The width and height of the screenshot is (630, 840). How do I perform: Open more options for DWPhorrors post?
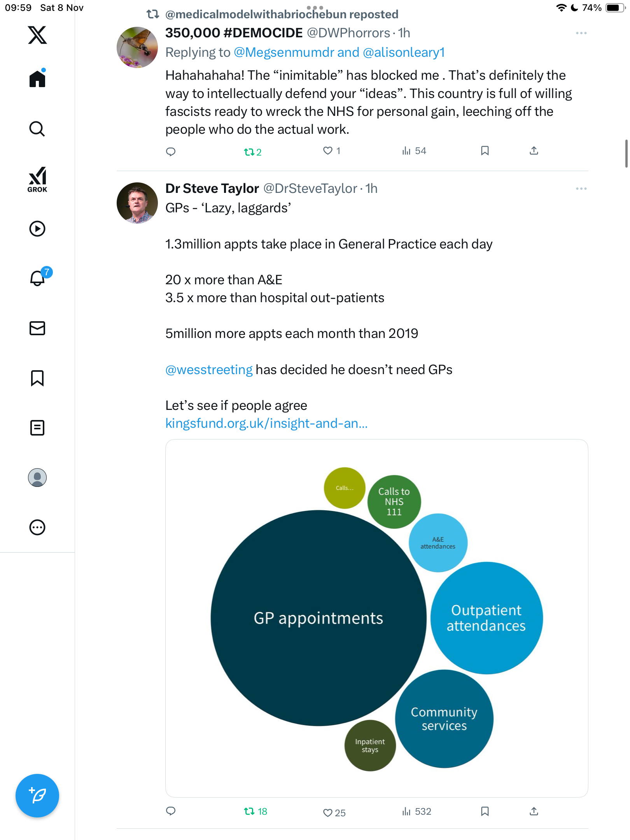(x=581, y=33)
